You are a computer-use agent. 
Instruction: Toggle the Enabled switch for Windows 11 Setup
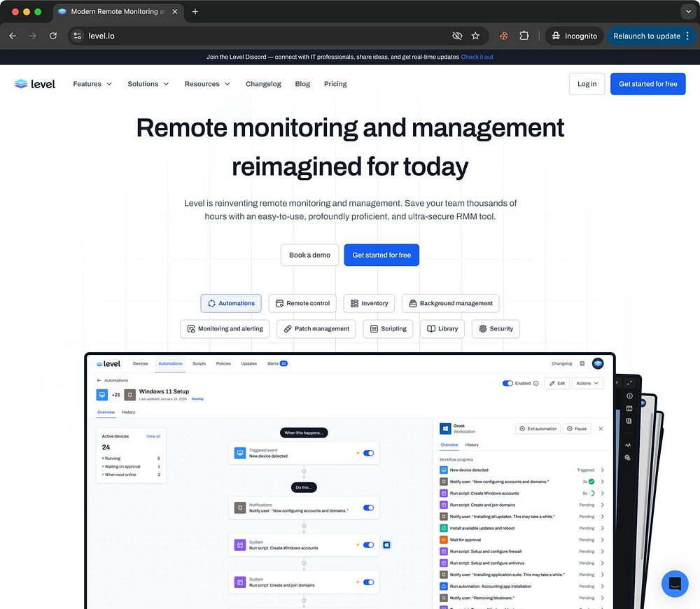pyautogui.click(x=507, y=383)
